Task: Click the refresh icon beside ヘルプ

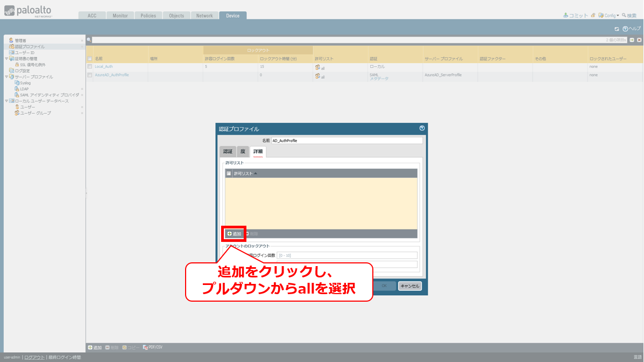Action: click(617, 29)
